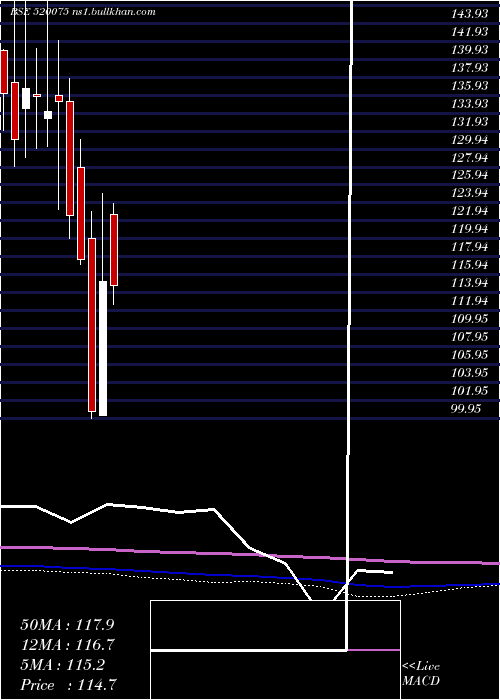
Task: Click the 105.95 price axis label
Action: pyautogui.click(x=470, y=355)
